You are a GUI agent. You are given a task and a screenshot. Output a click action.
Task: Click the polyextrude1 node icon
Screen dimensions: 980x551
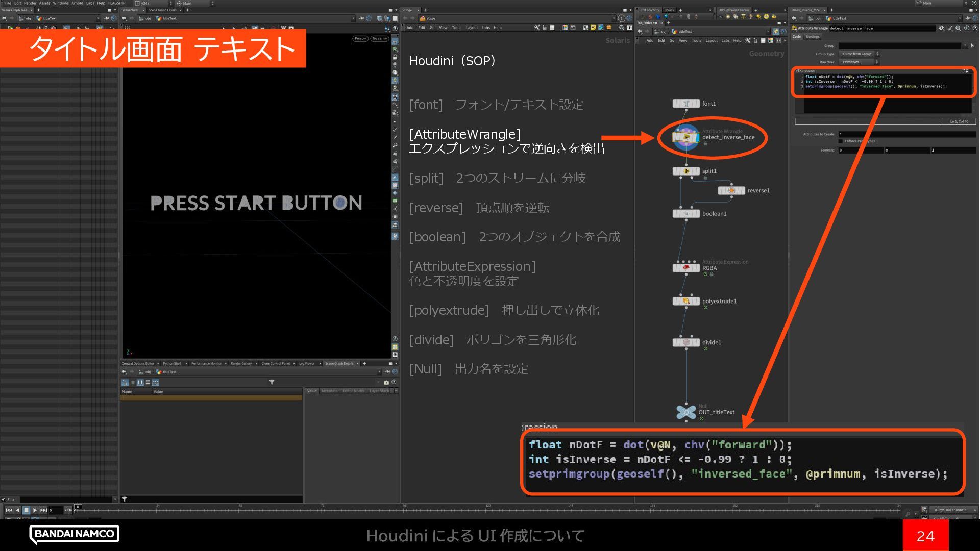pyautogui.click(x=686, y=301)
